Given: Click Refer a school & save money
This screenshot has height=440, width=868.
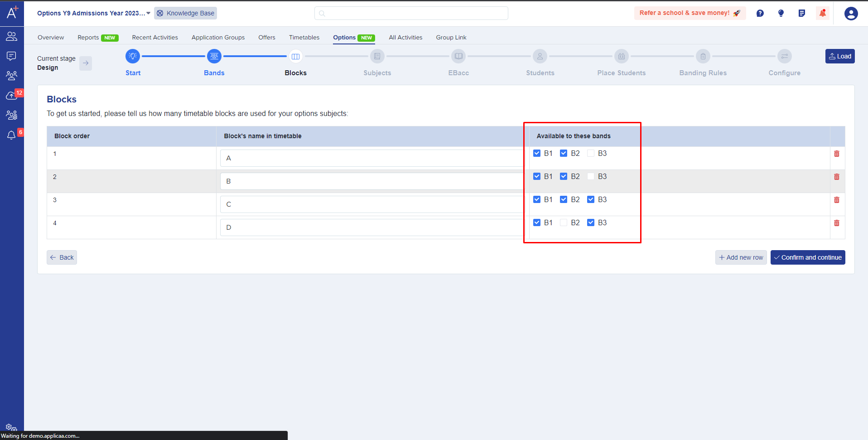Looking at the screenshot, I should tap(690, 13).
